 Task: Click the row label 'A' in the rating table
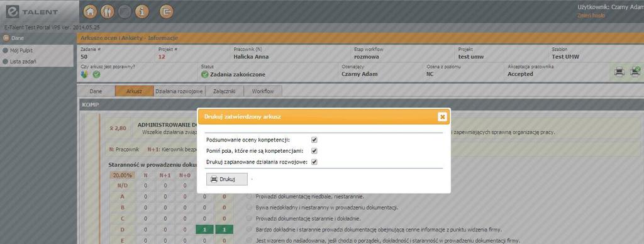click(x=122, y=197)
